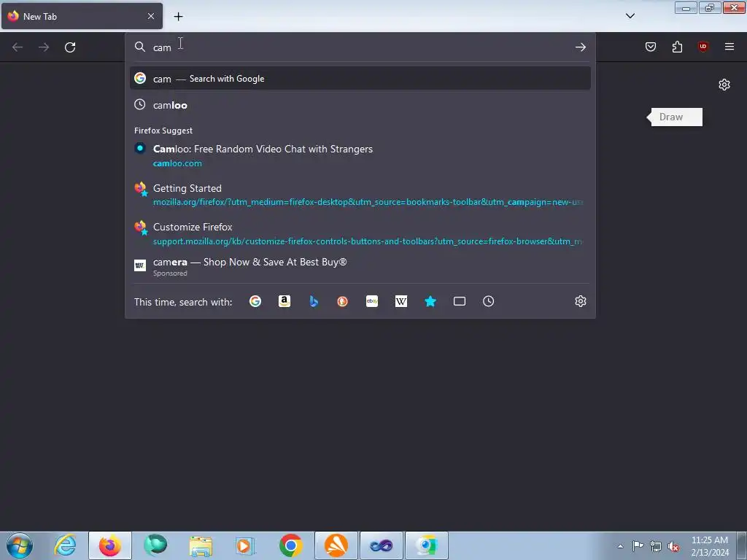Image resolution: width=747 pixels, height=560 pixels.
Task: Open the Getting Started bookmark result
Action: (360, 195)
